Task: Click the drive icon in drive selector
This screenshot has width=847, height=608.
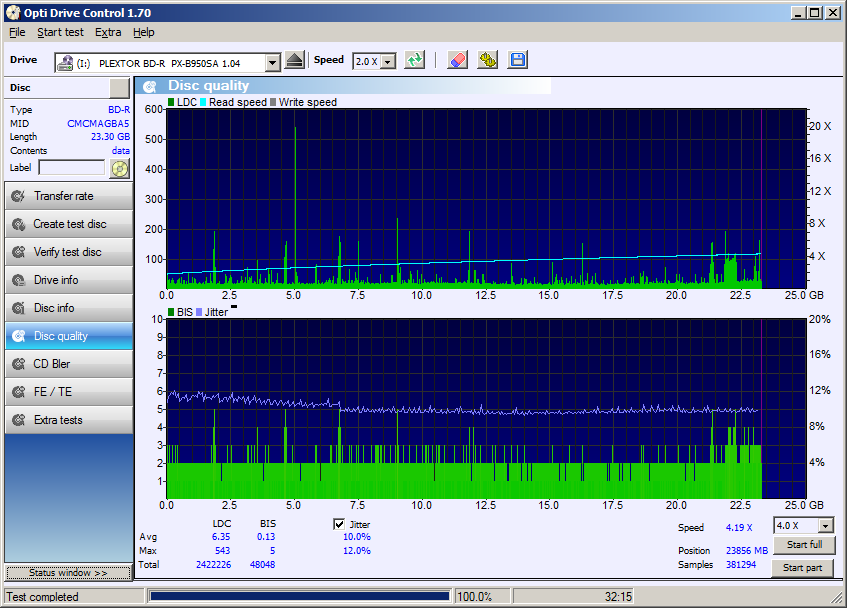Action: 65,63
